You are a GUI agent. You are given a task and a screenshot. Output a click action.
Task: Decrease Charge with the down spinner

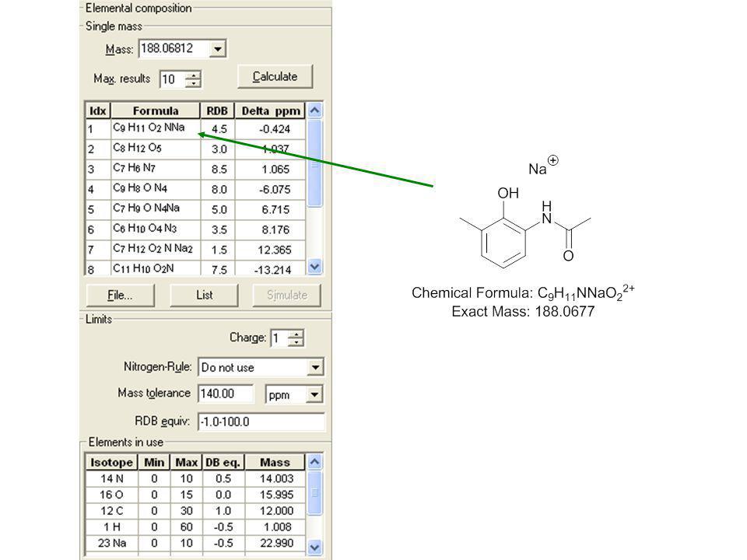[x=296, y=343]
